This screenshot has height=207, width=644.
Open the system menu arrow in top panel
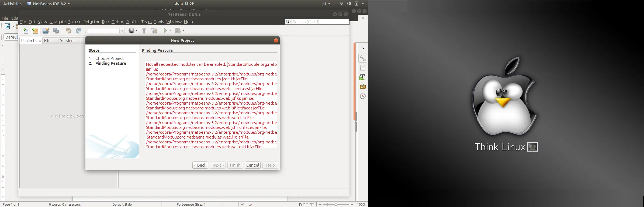(363, 4)
